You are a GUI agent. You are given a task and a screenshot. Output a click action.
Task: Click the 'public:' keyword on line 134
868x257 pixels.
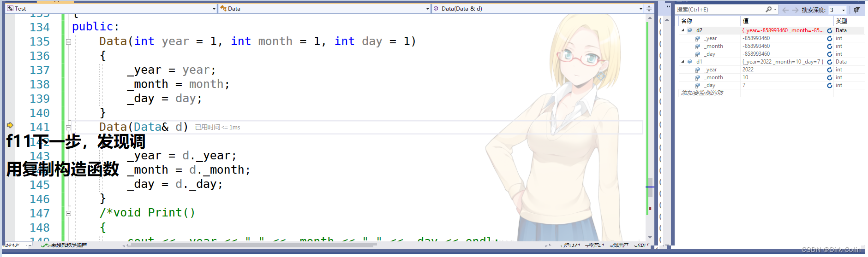click(96, 27)
